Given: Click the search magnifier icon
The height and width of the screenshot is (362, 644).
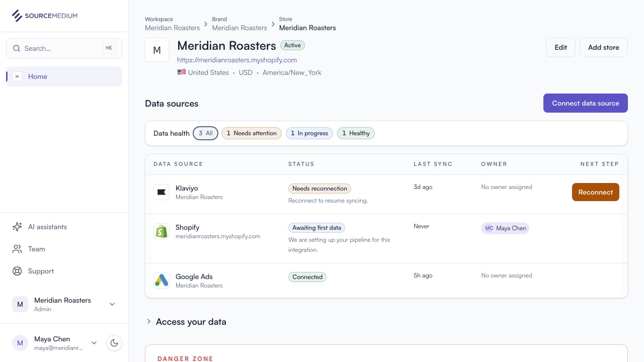Looking at the screenshot, I should [x=17, y=48].
